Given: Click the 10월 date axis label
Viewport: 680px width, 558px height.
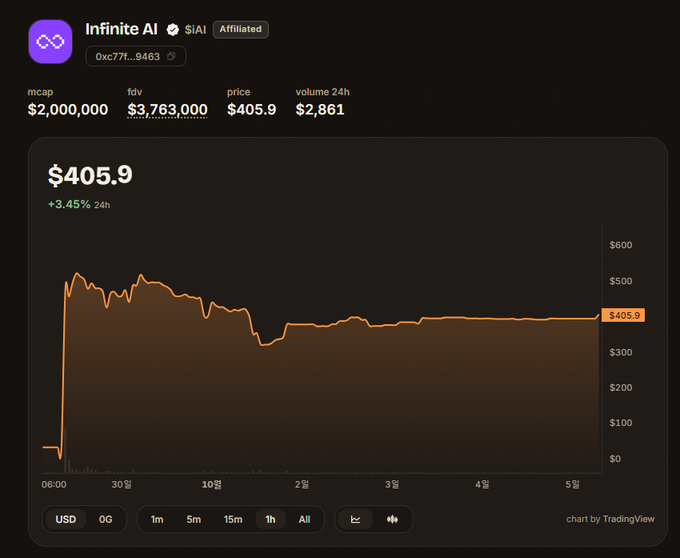Looking at the screenshot, I should coord(212,484).
